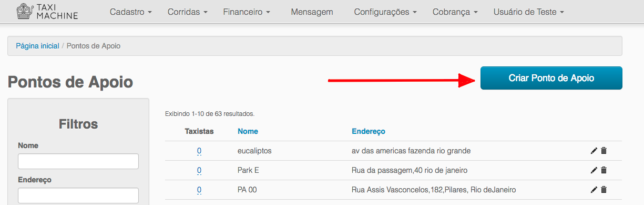Expand the Configurações menu

385,12
